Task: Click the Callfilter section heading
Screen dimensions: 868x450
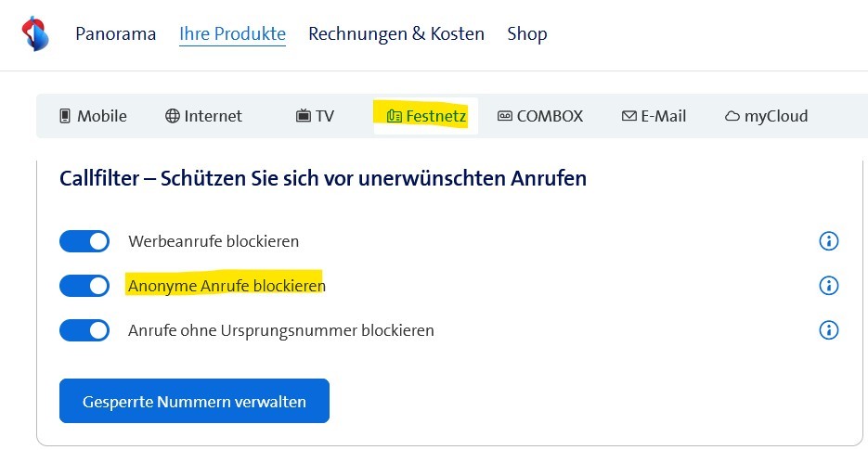Action: pos(323,178)
